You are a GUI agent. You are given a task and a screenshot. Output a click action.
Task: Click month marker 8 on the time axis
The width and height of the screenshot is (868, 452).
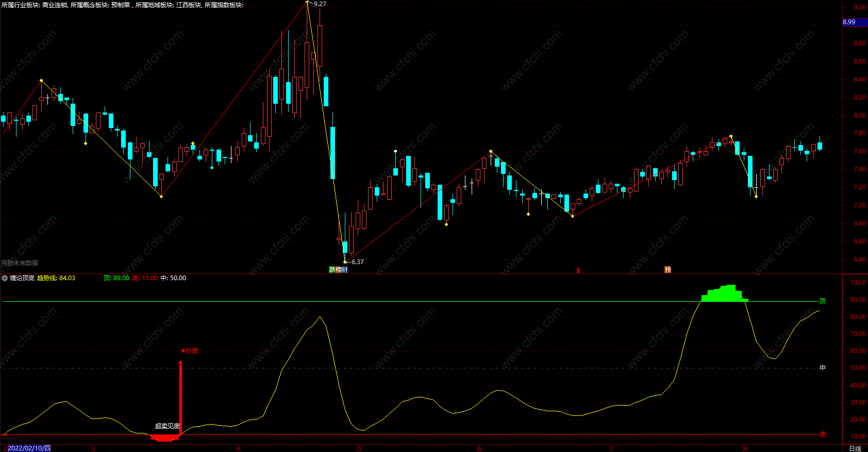click(x=745, y=448)
